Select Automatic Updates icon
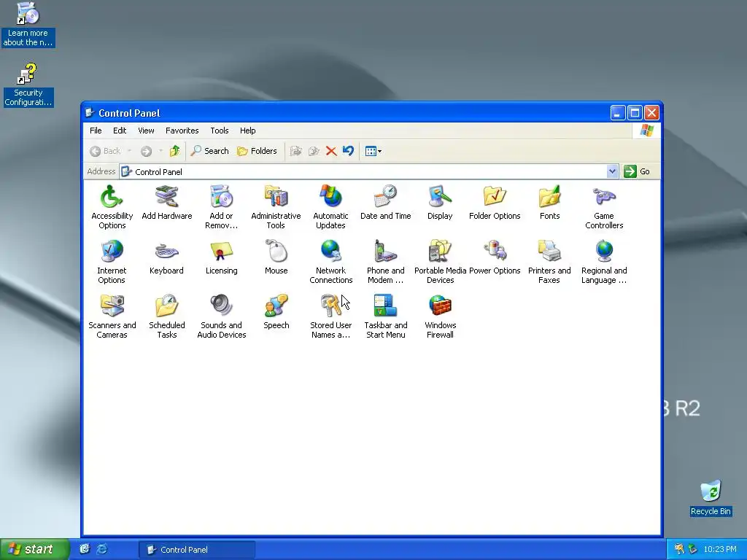Viewport: 747px width, 560px height. [x=330, y=208]
